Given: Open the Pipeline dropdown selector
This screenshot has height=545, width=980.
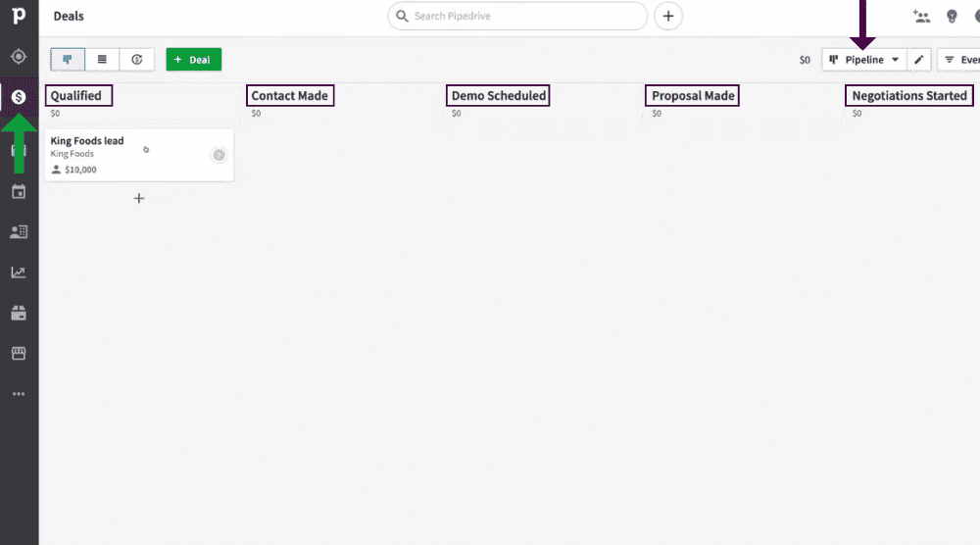Looking at the screenshot, I should point(863,60).
